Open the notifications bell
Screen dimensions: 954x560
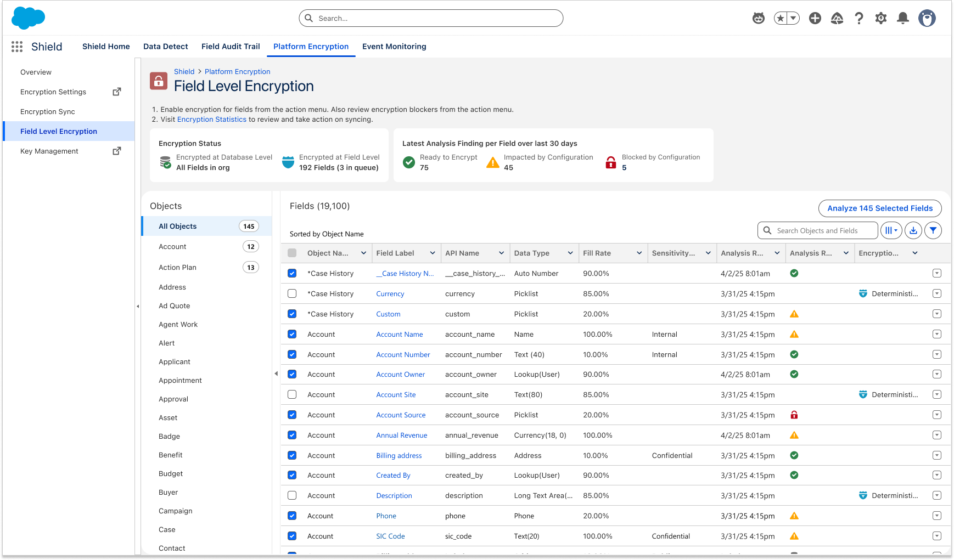point(903,18)
